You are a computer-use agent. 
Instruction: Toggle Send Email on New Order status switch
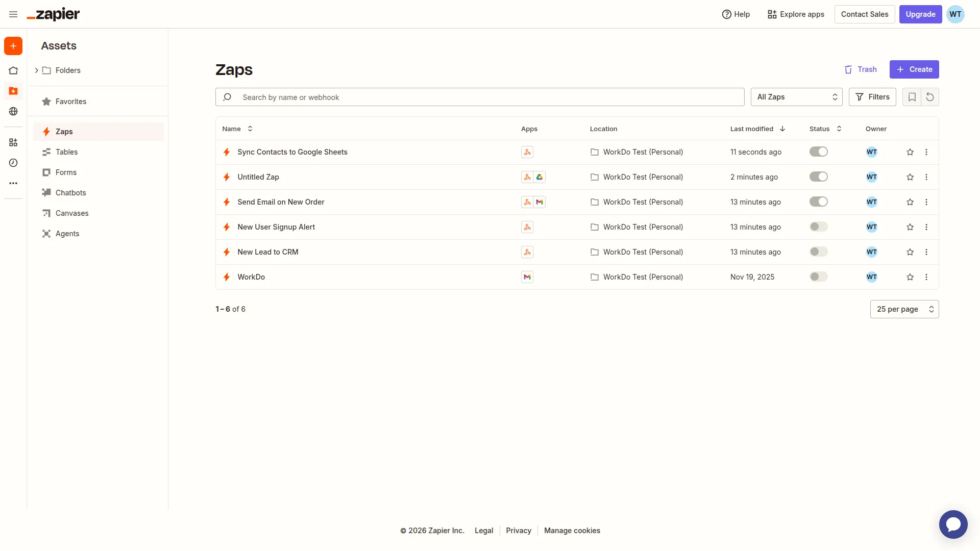[819, 202]
